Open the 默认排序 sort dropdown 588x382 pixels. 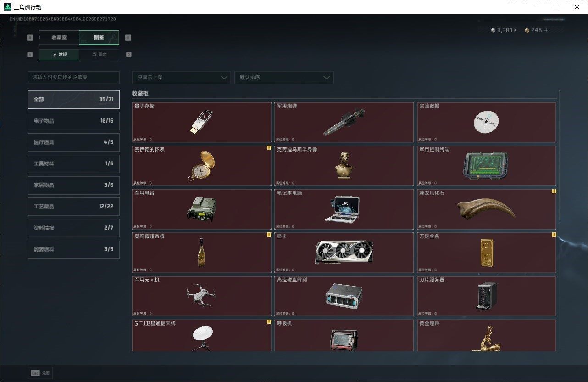coord(284,78)
